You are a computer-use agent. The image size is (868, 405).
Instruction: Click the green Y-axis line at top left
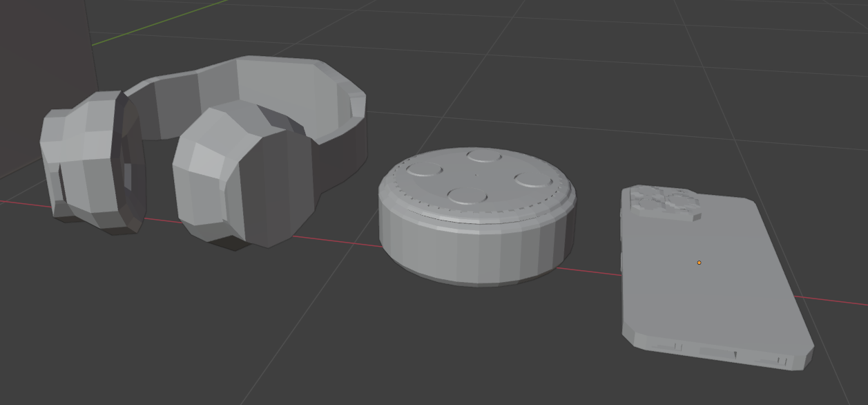point(159,22)
